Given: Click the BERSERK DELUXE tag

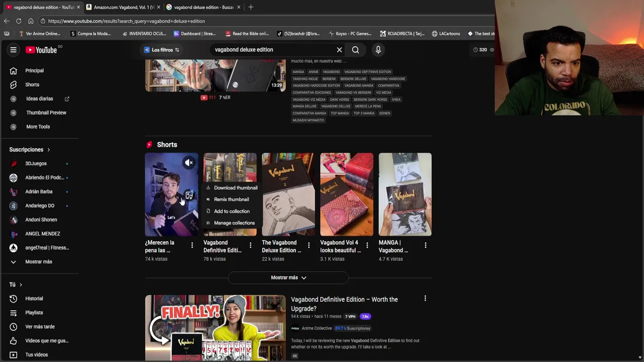Looking at the screenshot, I should (353, 79).
